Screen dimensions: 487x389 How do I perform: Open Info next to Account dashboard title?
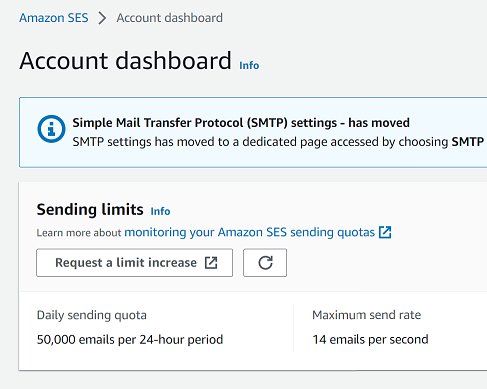pos(249,65)
